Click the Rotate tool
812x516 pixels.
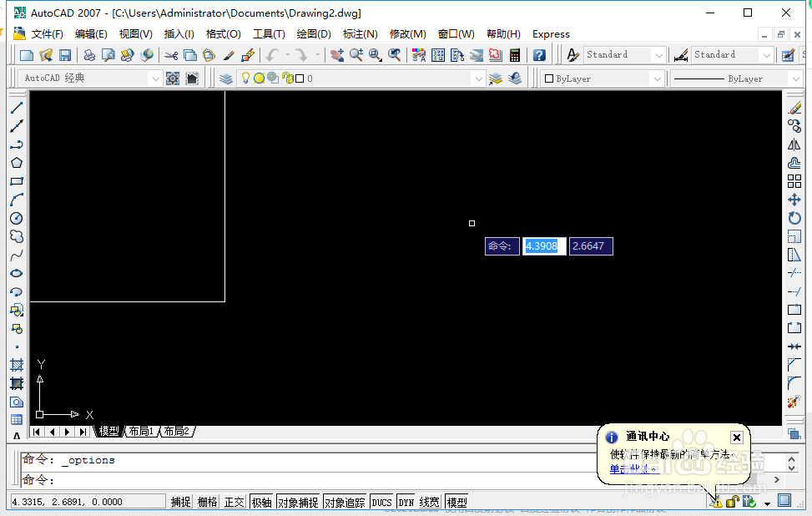794,218
